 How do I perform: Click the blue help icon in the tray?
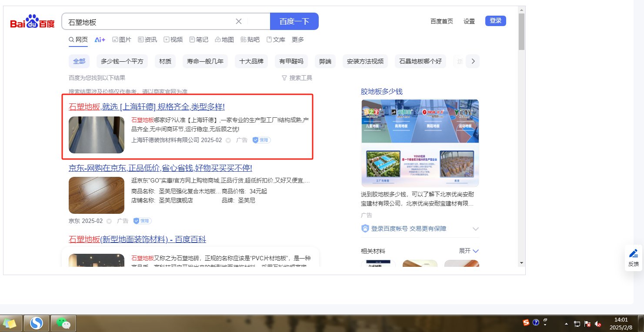click(536, 322)
